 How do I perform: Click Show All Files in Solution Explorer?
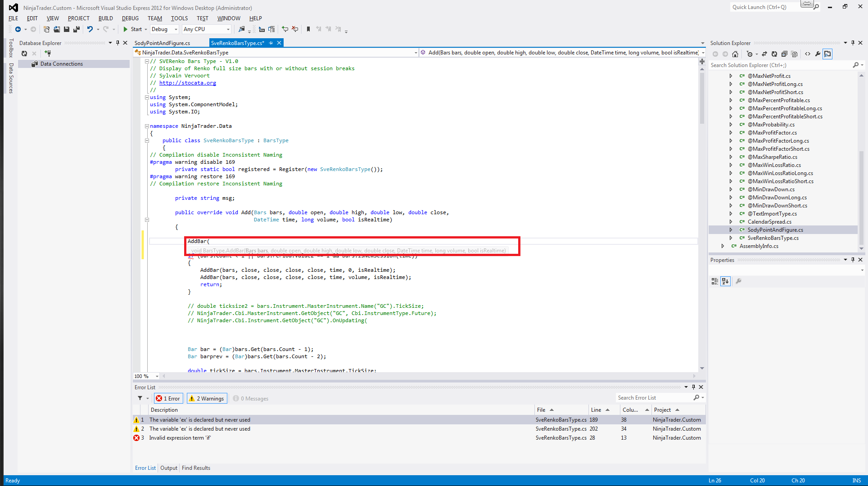click(x=794, y=54)
